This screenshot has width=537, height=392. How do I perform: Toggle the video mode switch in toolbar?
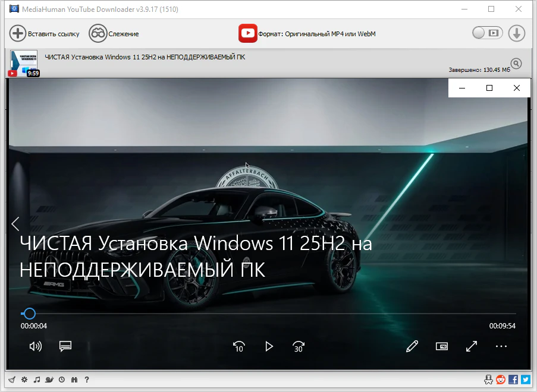tap(487, 33)
